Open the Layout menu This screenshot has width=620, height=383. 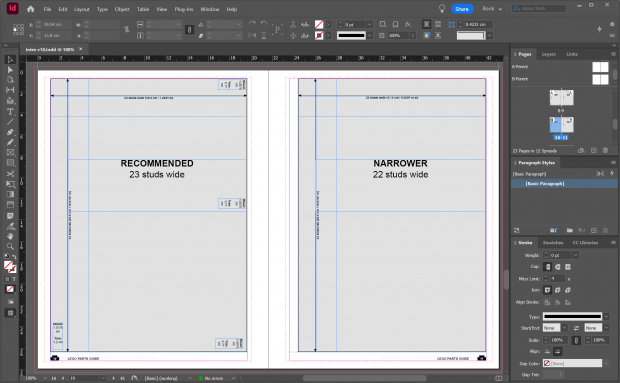click(x=82, y=9)
